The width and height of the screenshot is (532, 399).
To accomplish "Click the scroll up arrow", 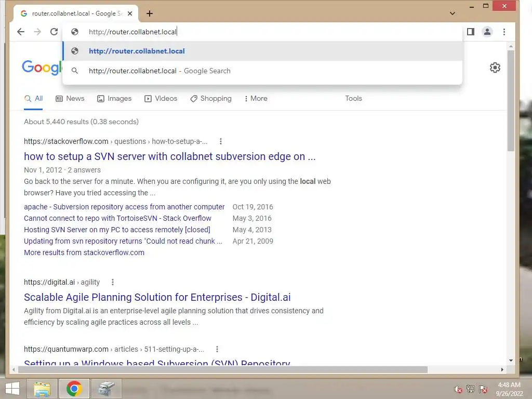I will pos(511,46).
